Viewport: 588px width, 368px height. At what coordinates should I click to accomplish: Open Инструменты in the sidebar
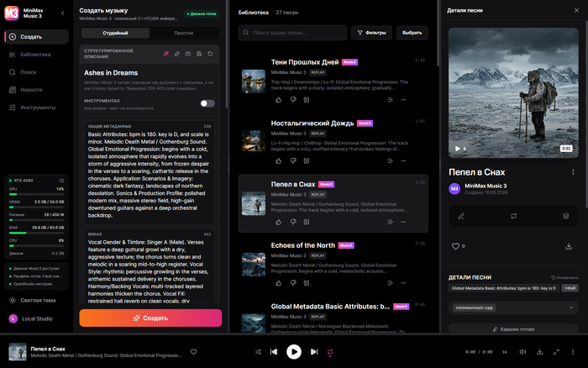click(x=36, y=108)
